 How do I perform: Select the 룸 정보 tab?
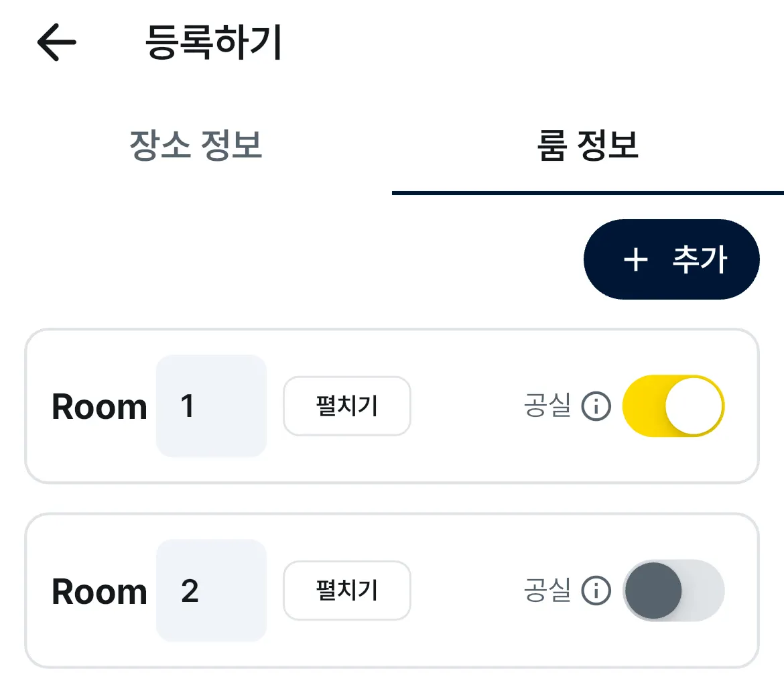coord(588,146)
